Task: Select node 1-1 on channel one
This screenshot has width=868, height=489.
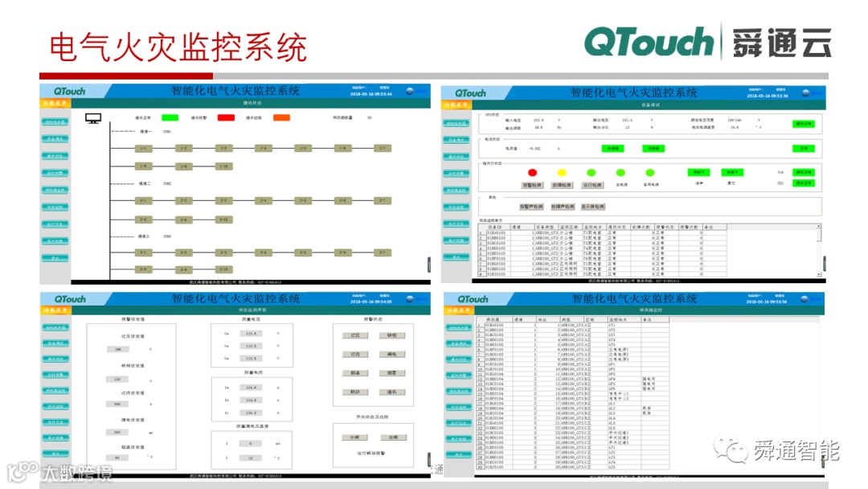Action: click(x=143, y=149)
